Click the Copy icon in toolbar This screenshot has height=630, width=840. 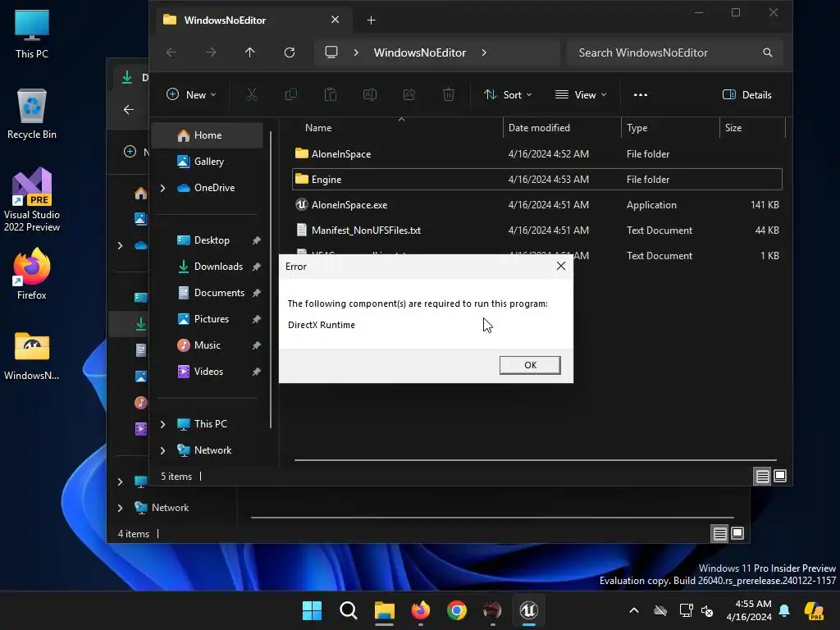tap(291, 95)
